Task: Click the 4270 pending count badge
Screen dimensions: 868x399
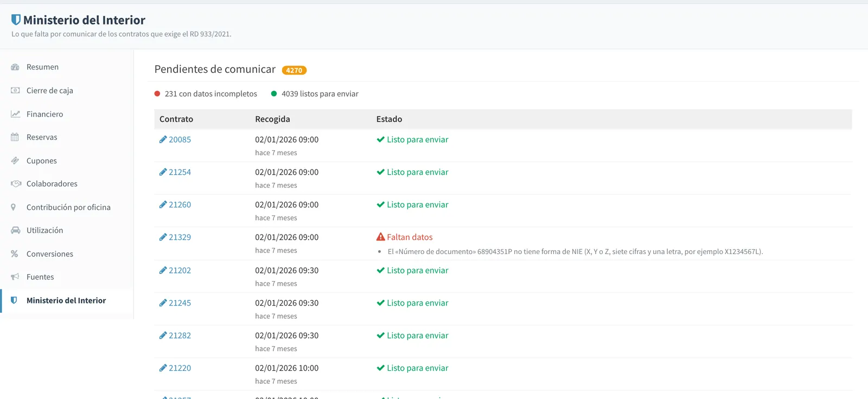Action: pos(294,71)
